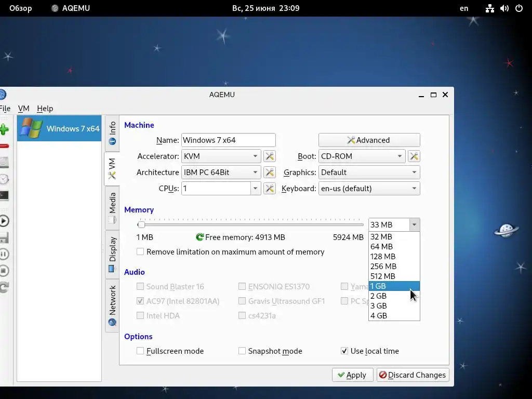
Task: Open the Обзор activities overview
Action: click(x=21, y=8)
